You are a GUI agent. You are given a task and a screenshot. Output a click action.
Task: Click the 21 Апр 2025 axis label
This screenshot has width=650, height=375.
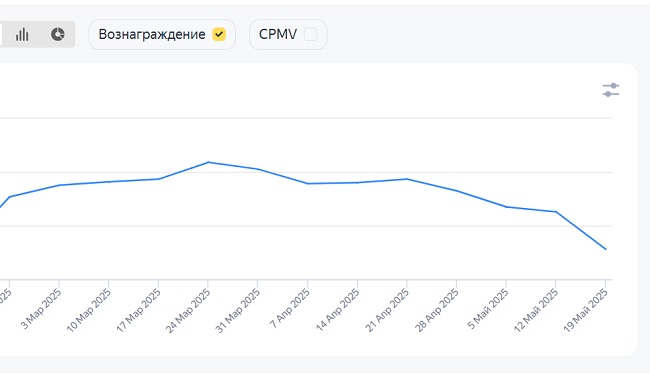[387, 310]
